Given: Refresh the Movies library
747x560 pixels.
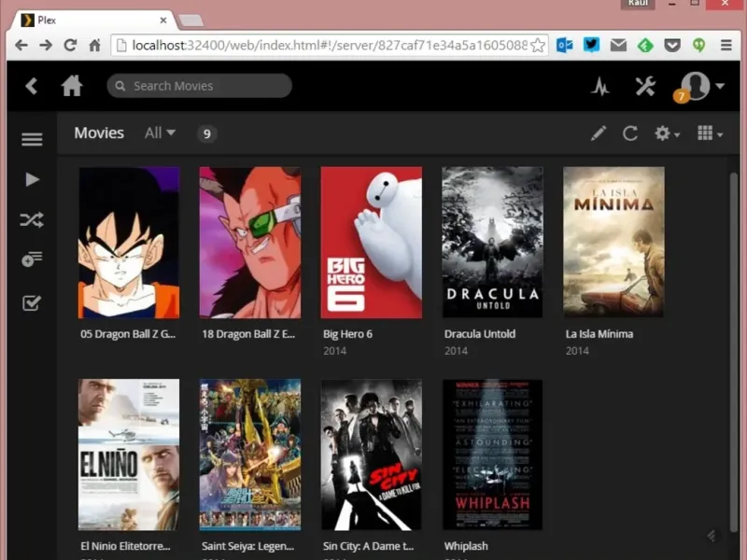Looking at the screenshot, I should pos(629,133).
